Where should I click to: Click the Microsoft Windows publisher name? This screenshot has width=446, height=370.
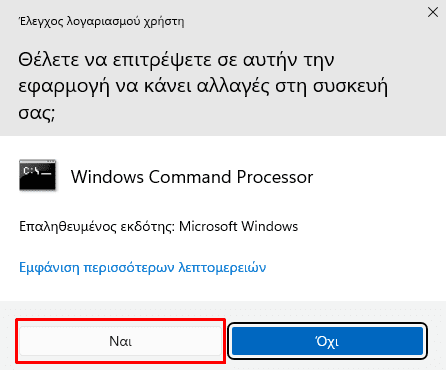[x=238, y=226]
